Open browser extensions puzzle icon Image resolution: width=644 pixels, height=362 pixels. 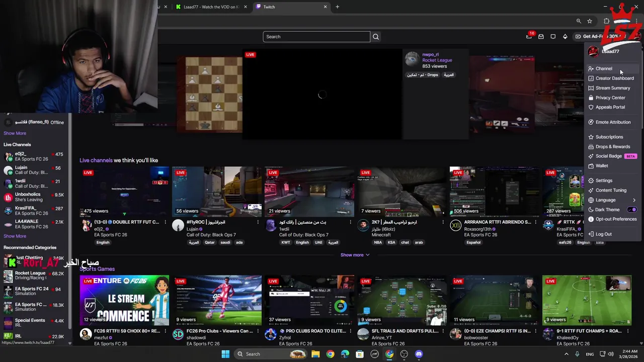(x=607, y=21)
